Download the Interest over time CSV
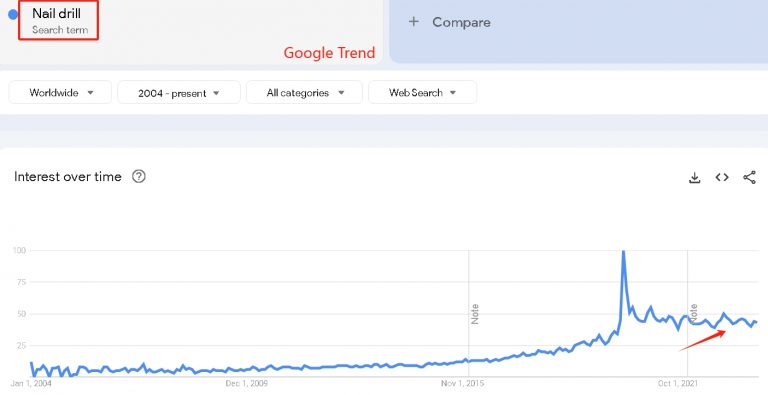 (x=695, y=177)
